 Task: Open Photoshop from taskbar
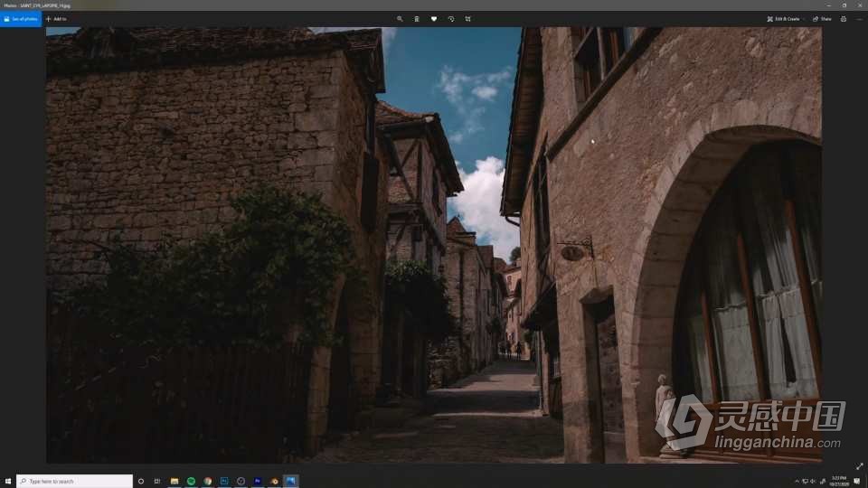[x=224, y=482]
